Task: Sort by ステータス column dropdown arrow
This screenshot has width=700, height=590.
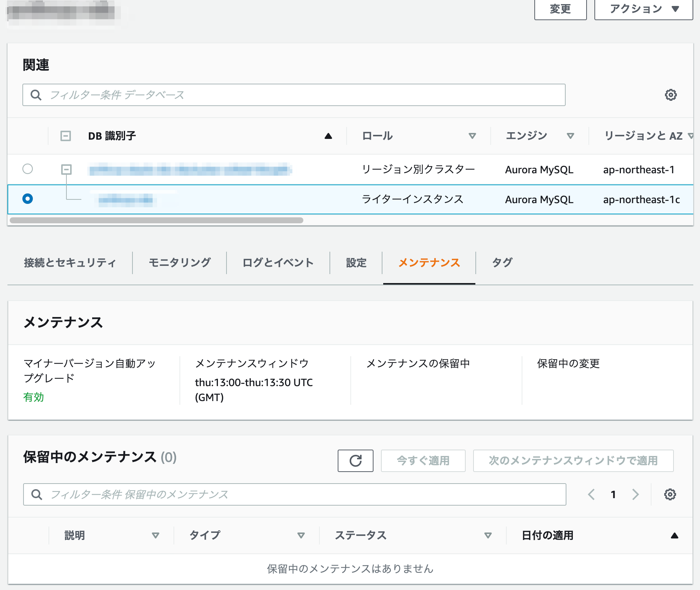Action: 488,535
